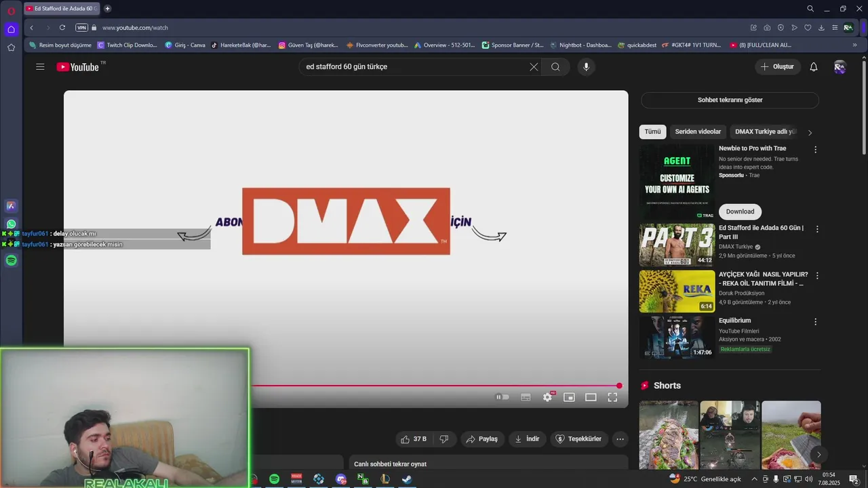Image resolution: width=868 pixels, height=488 pixels.
Task: Switch to the Ed Stafford browser tab
Action: coord(61,9)
